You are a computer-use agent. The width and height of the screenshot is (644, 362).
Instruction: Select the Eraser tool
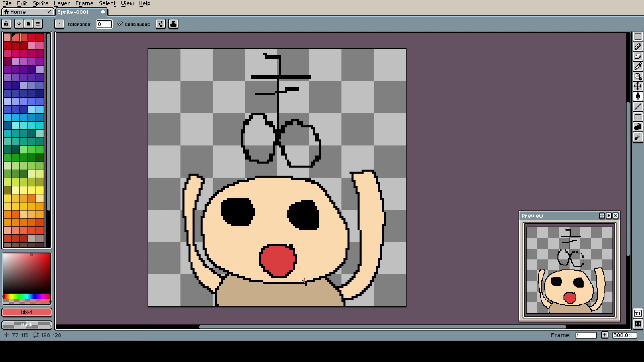[638, 57]
